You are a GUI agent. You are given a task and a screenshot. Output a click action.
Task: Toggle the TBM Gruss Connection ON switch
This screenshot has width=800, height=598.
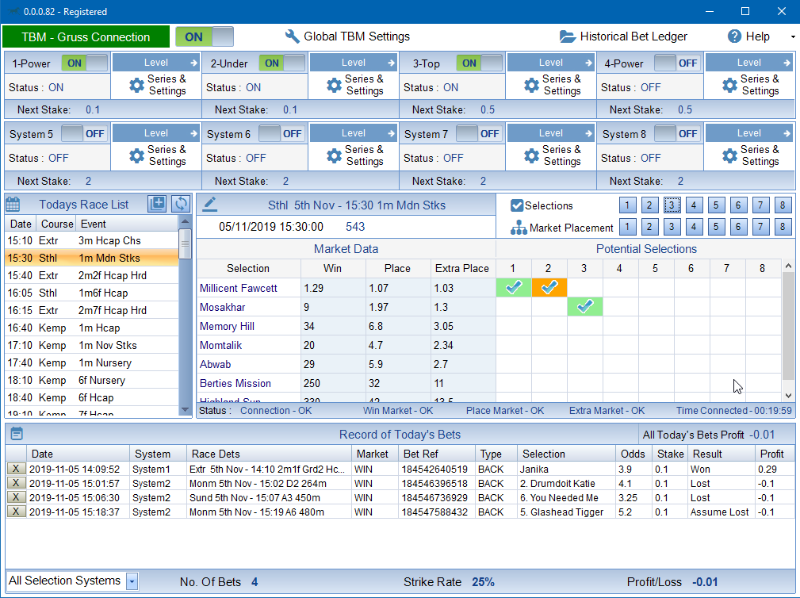[204, 37]
